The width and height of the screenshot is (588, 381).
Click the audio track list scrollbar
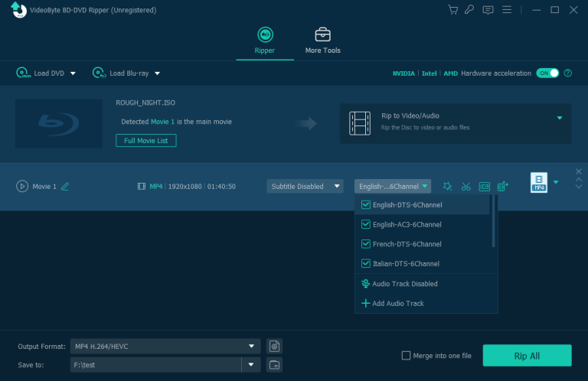494,221
